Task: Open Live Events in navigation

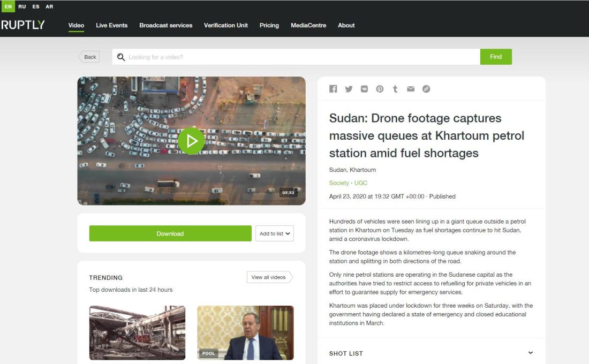Action: [x=111, y=25]
